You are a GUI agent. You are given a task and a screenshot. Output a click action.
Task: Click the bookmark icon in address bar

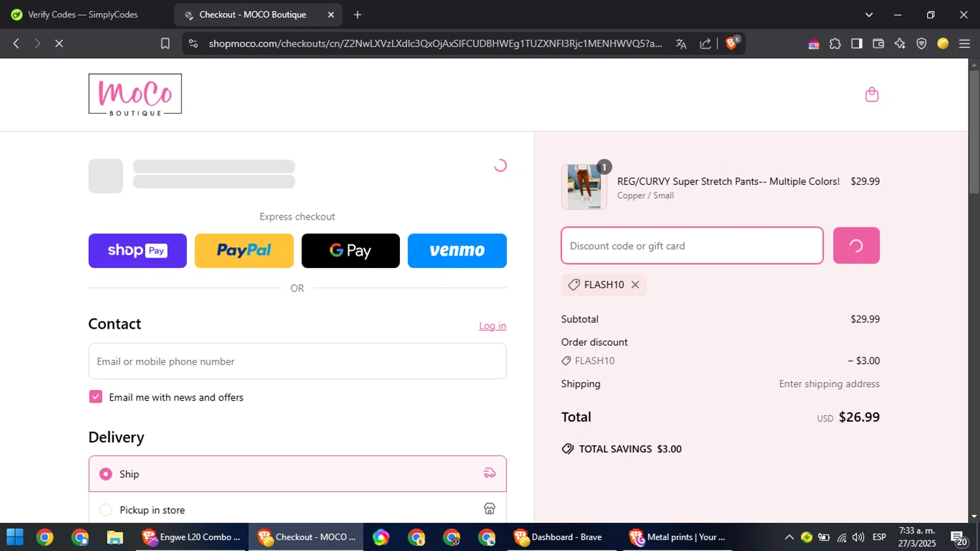(165, 44)
